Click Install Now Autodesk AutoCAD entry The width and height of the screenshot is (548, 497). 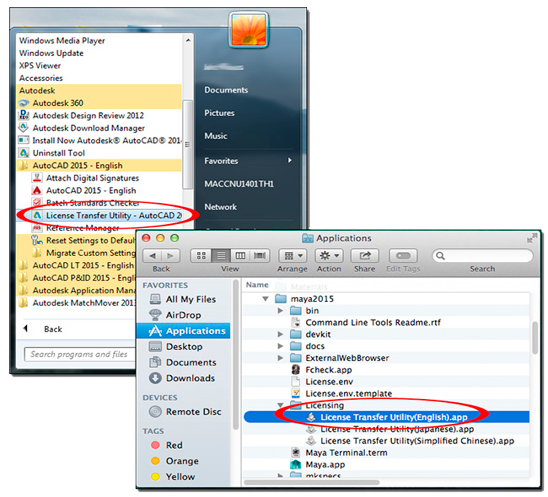coord(100,141)
